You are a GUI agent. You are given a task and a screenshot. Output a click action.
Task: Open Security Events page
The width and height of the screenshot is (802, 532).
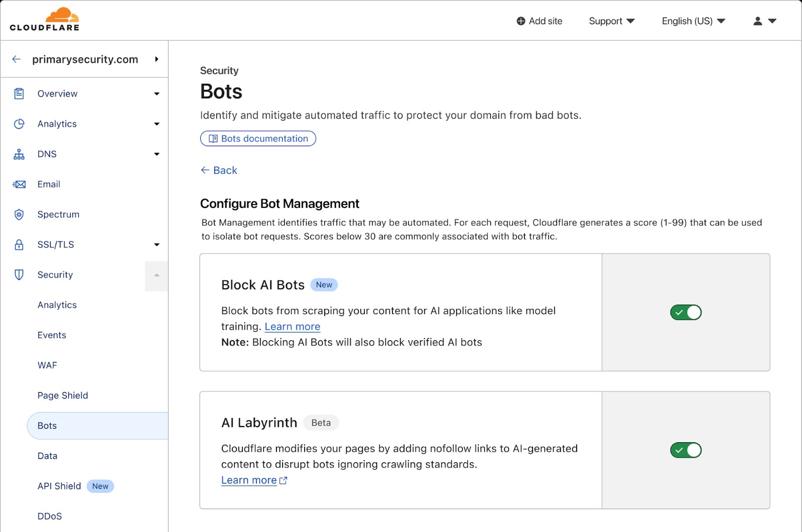pos(52,335)
